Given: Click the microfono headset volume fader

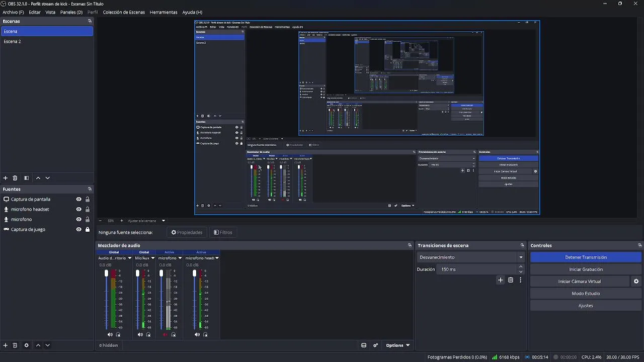Looking at the screenshot, I should click(x=194, y=274).
